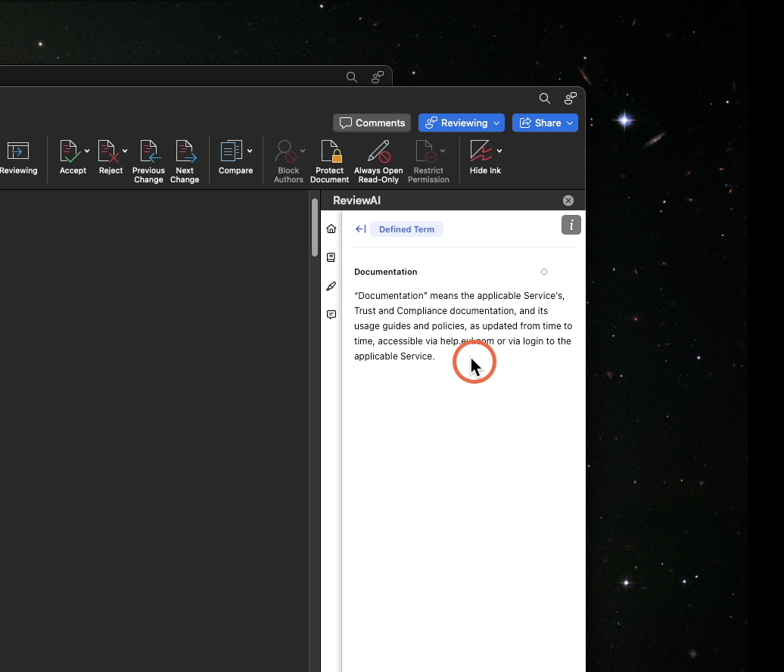Viewport: 784px width, 672px height.
Task: Click the Reviewing pane icon in the ribbon
Action: (18, 151)
